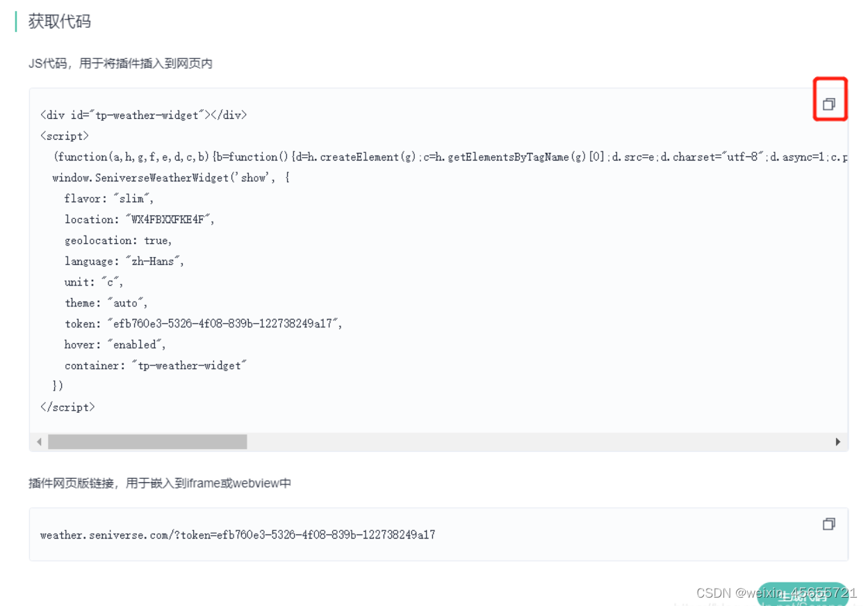Click the geolocation: true line
Viewport: 868px width, 606px height.
[x=118, y=240]
